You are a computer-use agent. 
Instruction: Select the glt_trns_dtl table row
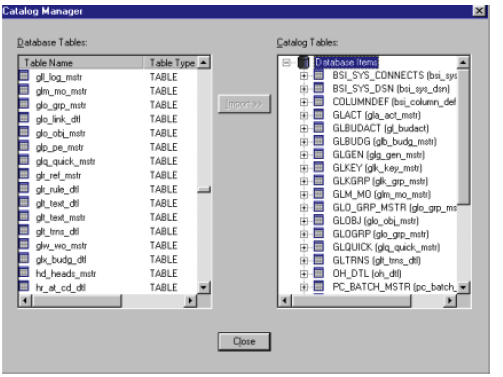[x=108, y=231]
